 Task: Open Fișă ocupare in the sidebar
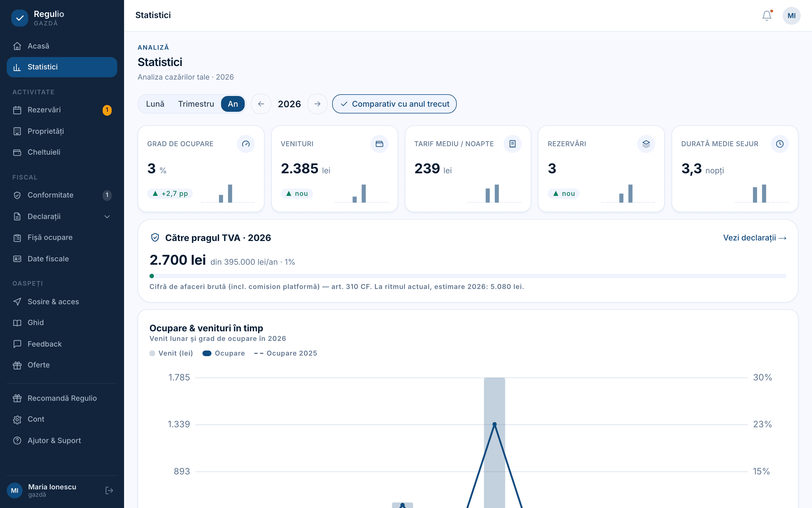[62, 238]
